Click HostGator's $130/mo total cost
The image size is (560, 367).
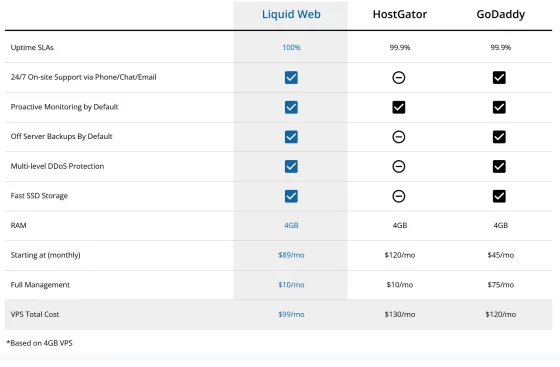(x=400, y=314)
